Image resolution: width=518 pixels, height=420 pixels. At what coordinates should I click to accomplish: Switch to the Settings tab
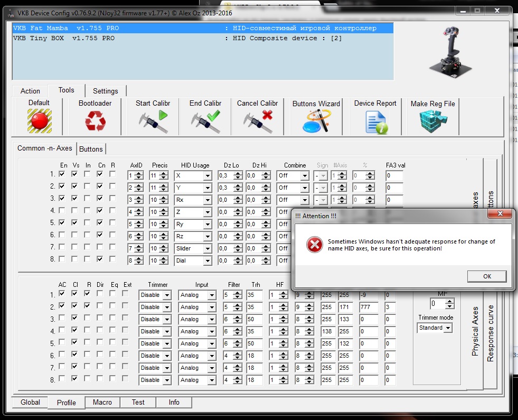click(x=105, y=91)
